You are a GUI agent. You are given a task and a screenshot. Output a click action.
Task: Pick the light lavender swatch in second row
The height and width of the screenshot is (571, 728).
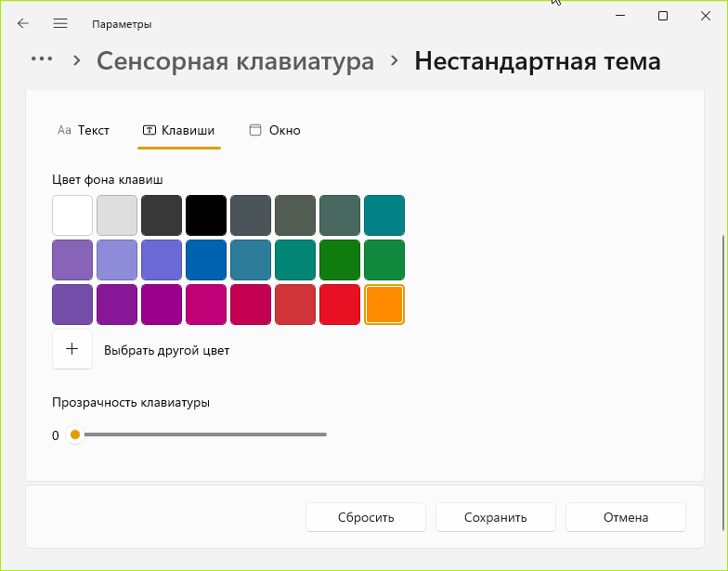[117, 260]
